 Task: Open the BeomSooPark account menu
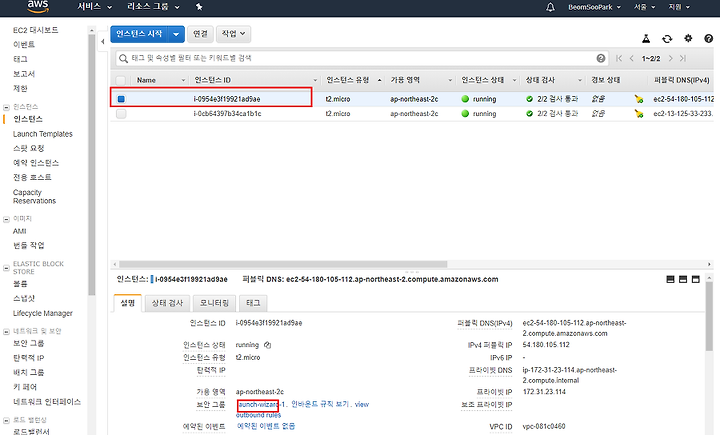coord(594,7)
